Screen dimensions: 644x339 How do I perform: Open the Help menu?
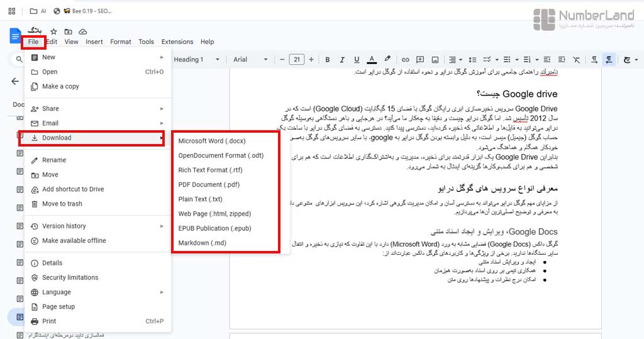tap(207, 42)
